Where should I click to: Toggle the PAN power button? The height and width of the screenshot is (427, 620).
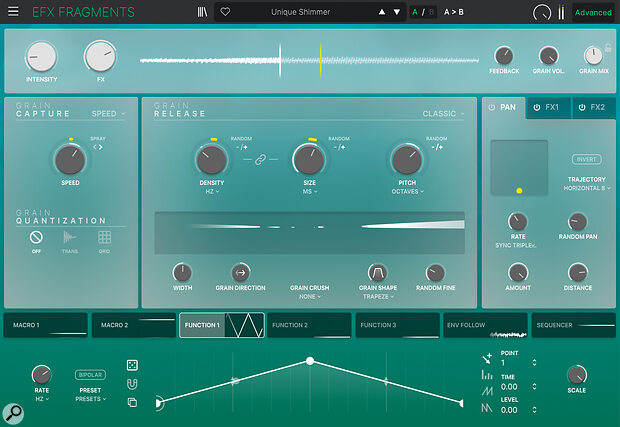pyautogui.click(x=491, y=107)
